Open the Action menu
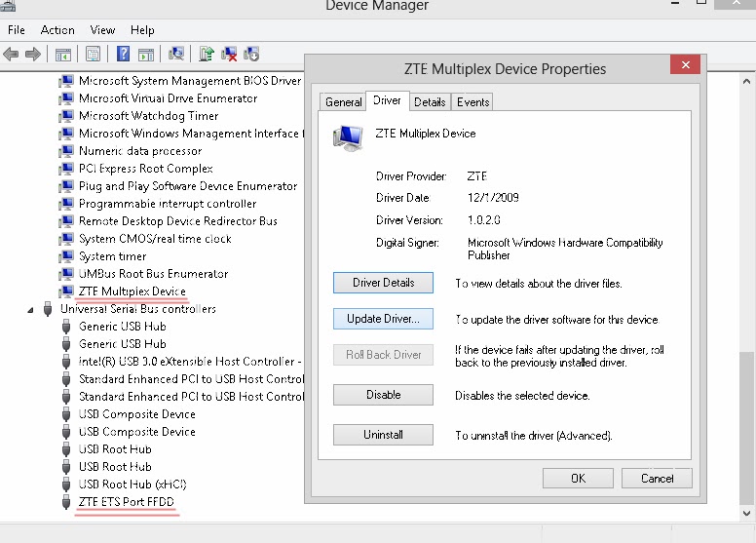The image size is (756, 543). pyautogui.click(x=57, y=30)
